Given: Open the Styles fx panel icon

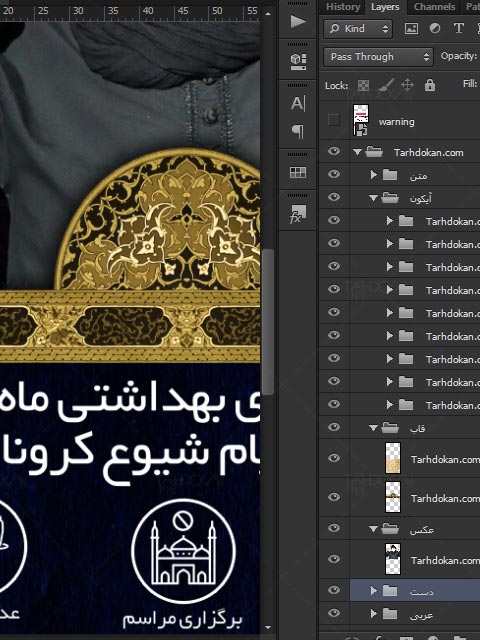Looking at the screenshot, I should pyautogui.click(x=298, y=214).
